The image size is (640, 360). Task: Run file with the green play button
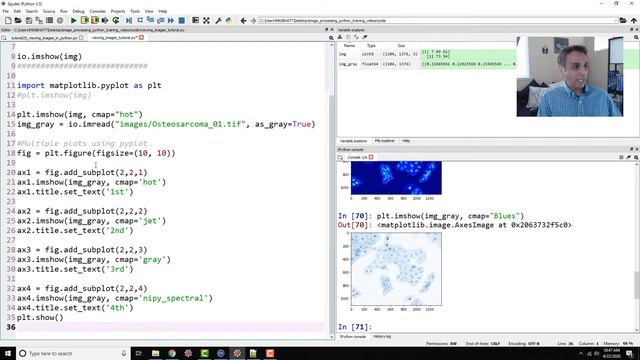(73, 20)
